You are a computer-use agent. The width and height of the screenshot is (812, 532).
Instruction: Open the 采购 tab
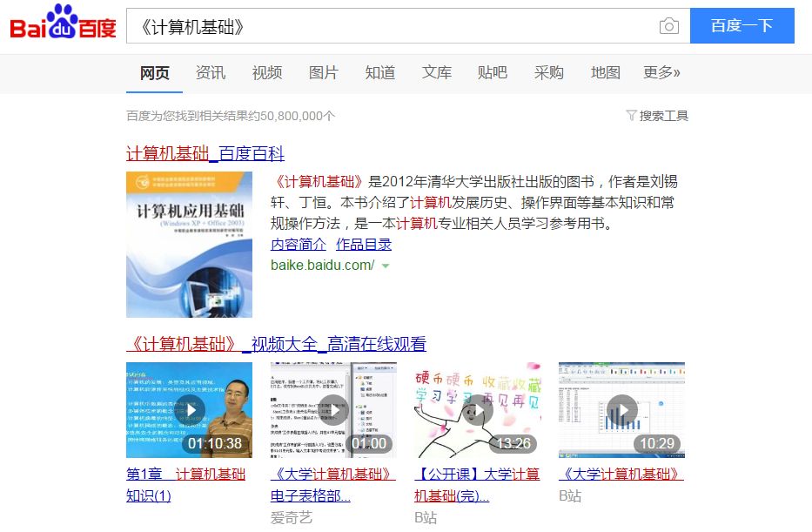[549, 72]
